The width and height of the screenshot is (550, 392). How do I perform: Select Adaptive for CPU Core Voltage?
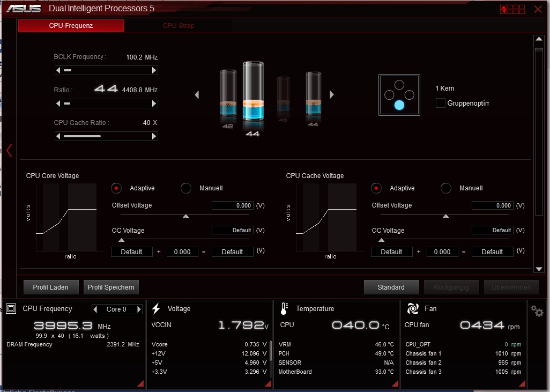point(116,188)
